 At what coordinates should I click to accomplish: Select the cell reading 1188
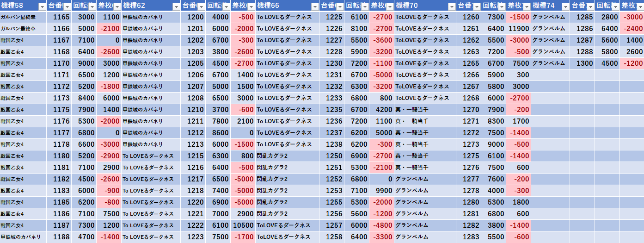pos(59,237)
